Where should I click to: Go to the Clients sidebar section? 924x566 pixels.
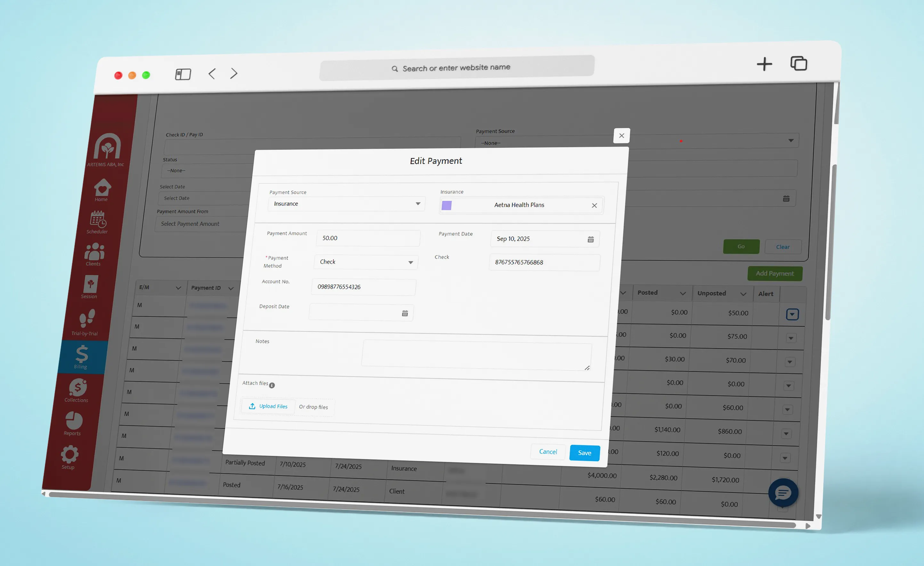click(94, 254)
